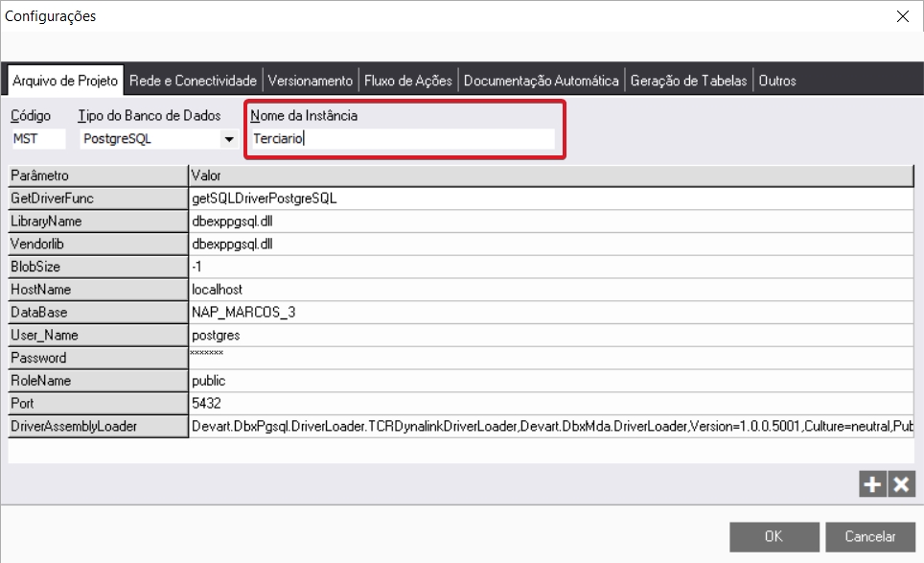The height and width of the screenshot is (563, 924).
Task: Edit the HostName value localhost
Action: (x=549, y=290)
